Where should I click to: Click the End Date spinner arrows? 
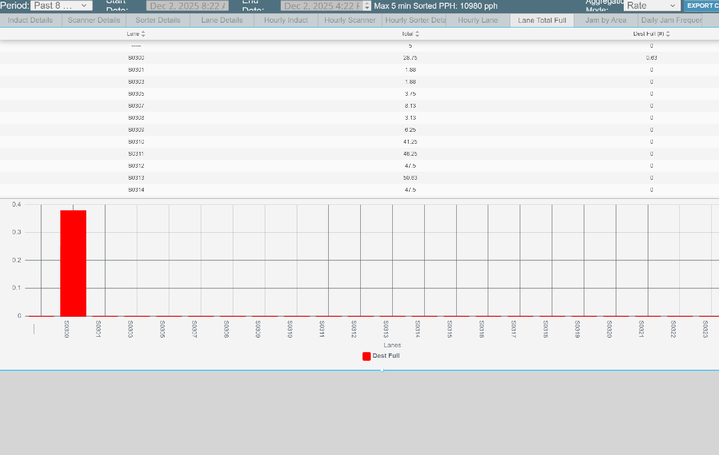[x=367, y=6]
